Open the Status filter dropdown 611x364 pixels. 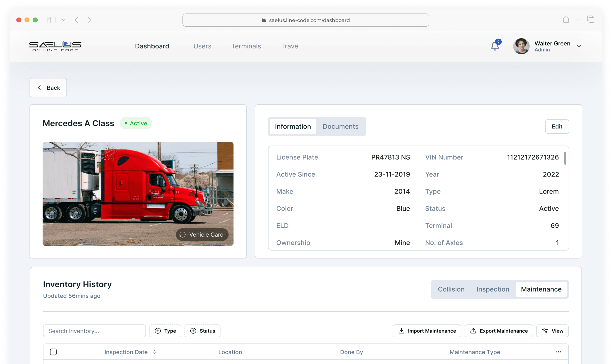202,331
